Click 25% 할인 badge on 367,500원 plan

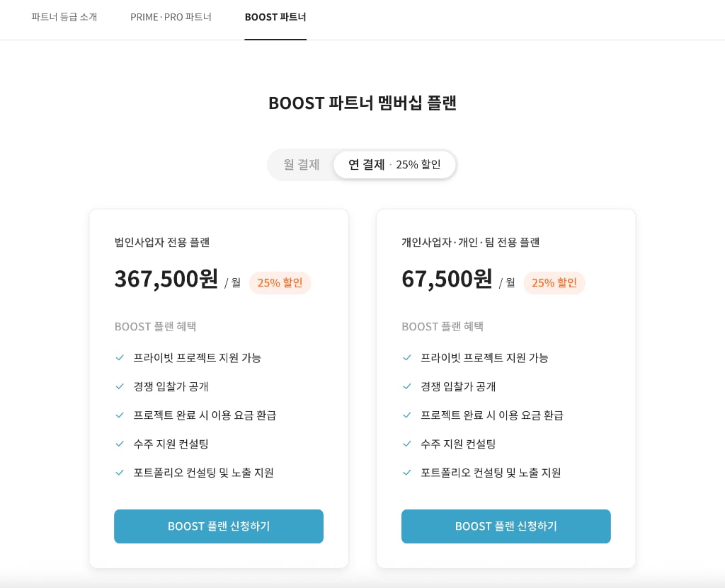(280, 283)
